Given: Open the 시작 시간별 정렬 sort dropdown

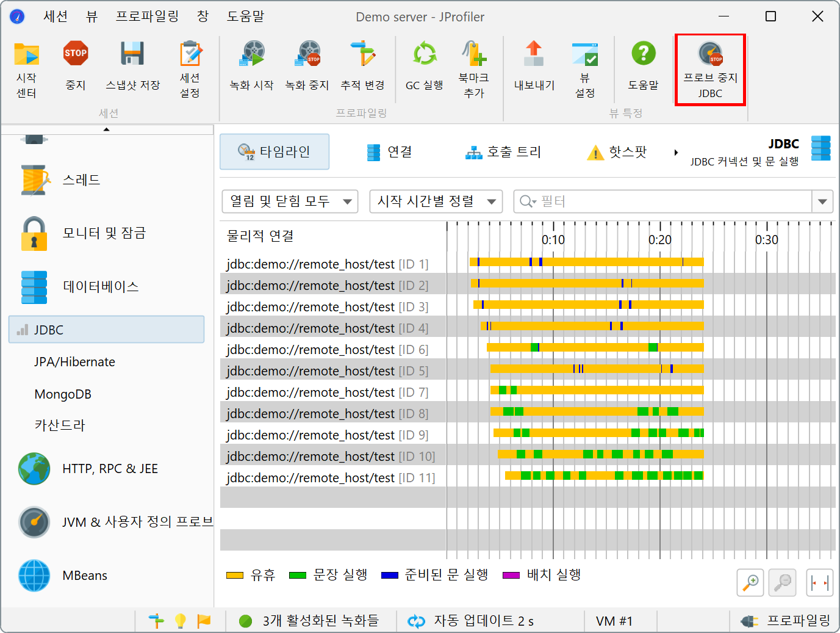Looking at the screenshot, I should click(x=436, y=201).
